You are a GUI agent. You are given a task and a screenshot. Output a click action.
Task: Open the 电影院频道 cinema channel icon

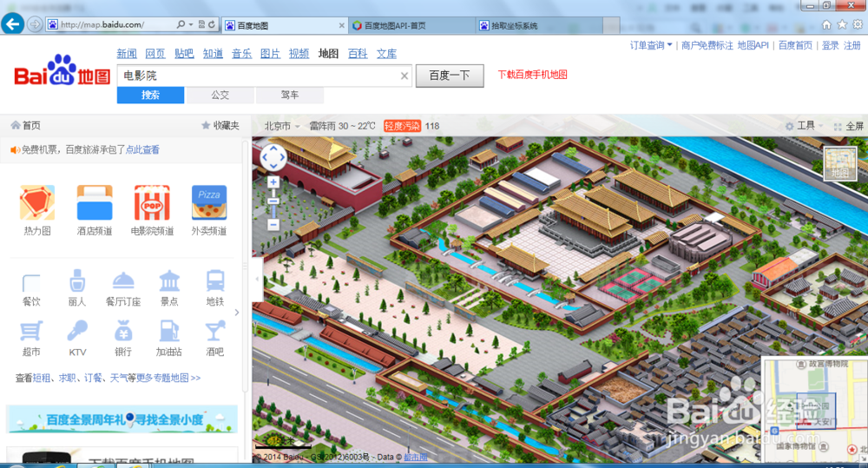(x=152, y=202)
